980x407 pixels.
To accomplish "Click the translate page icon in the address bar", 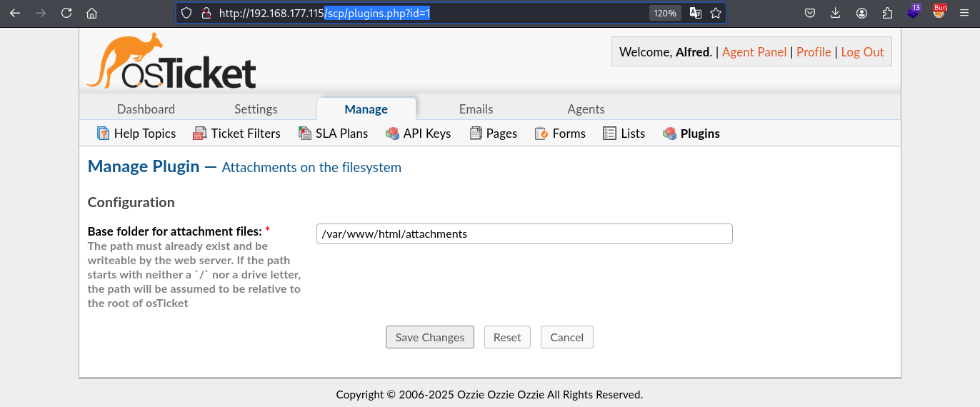I will tap(695, 13).
